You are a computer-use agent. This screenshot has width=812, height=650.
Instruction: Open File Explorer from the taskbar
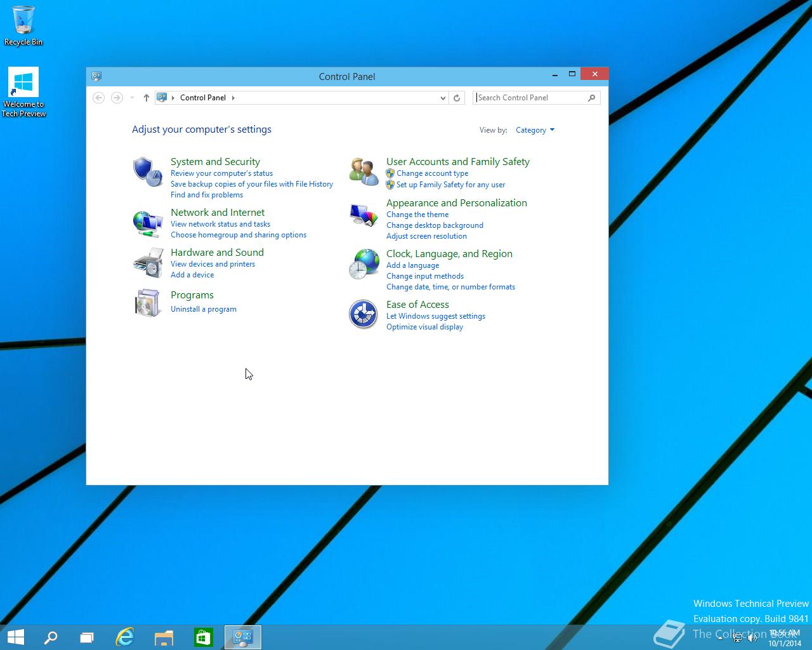[164, 637]
